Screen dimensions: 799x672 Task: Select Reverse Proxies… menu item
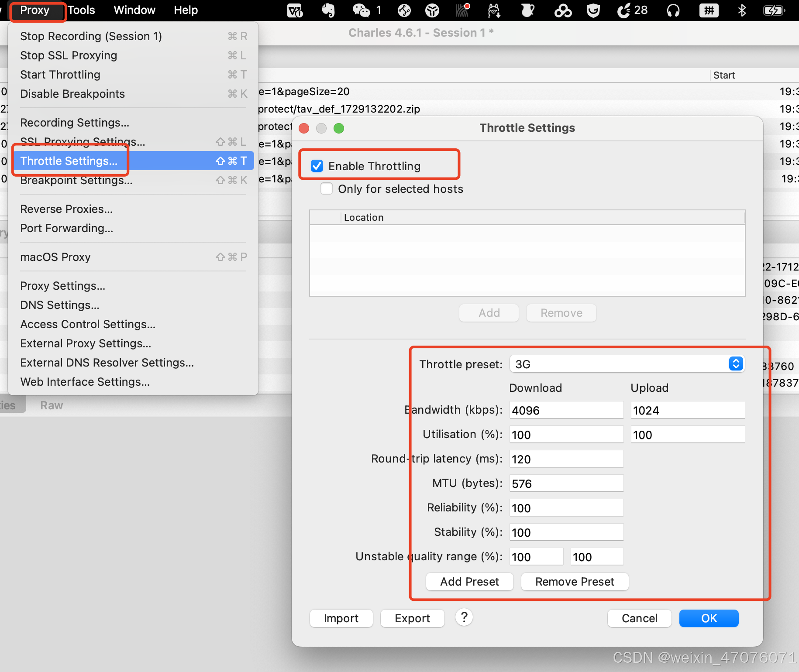point(133,209)
